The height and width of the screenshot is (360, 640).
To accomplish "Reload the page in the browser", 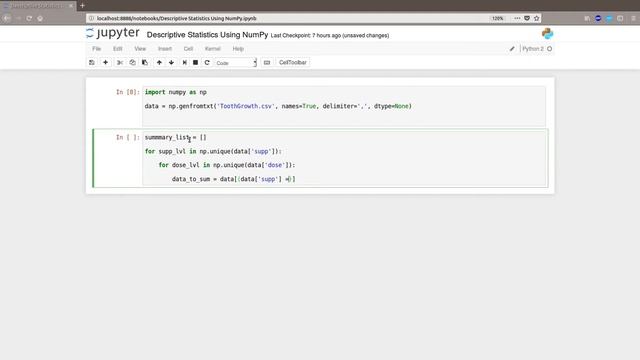I will pyautogui.click(x=29, y=18).
